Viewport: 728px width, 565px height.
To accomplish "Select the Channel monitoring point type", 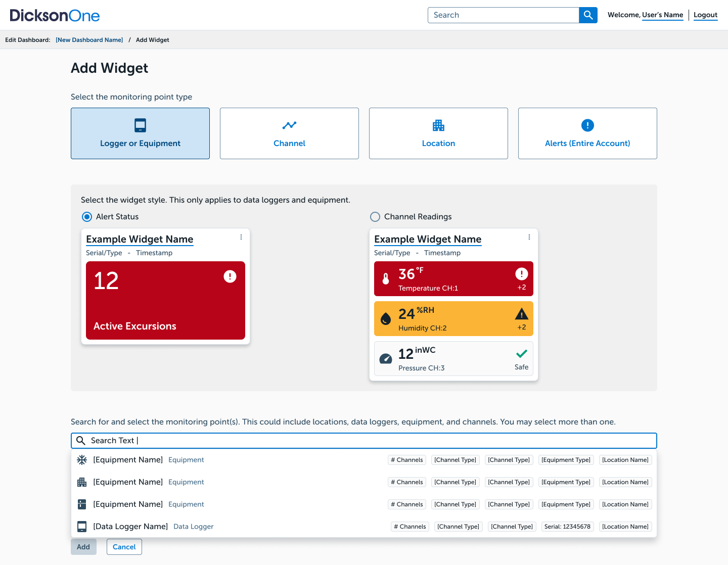I will (289, 133).
